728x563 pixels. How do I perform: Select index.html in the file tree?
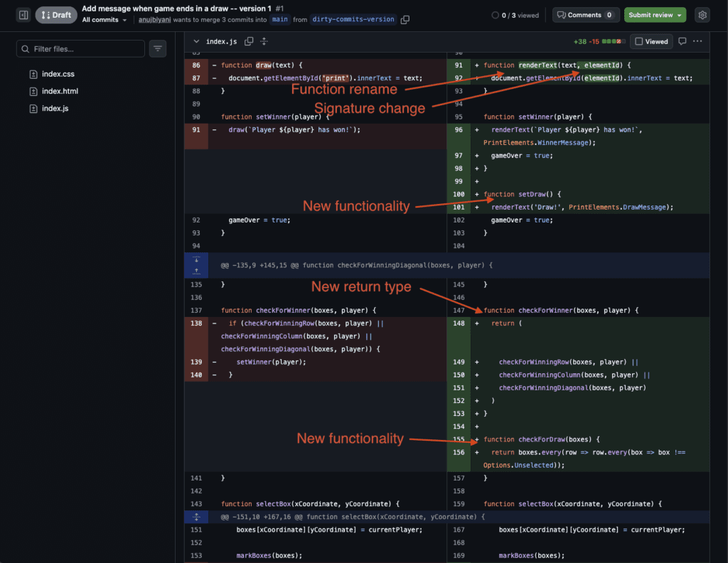[60, 91]
